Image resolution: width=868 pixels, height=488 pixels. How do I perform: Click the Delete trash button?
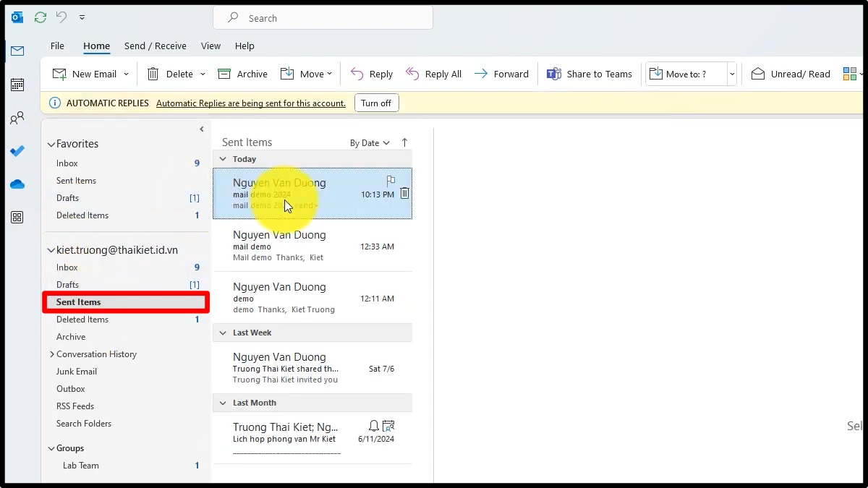coord(170,74)
